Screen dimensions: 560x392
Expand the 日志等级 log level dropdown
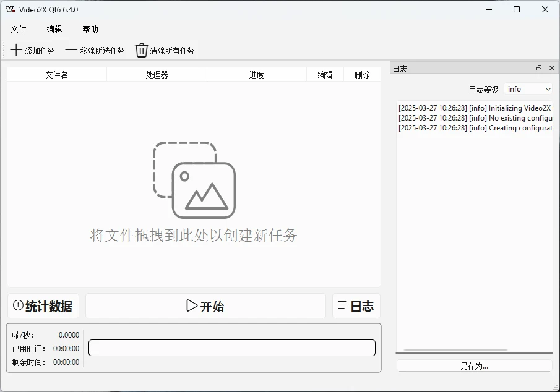click(528, 89)
